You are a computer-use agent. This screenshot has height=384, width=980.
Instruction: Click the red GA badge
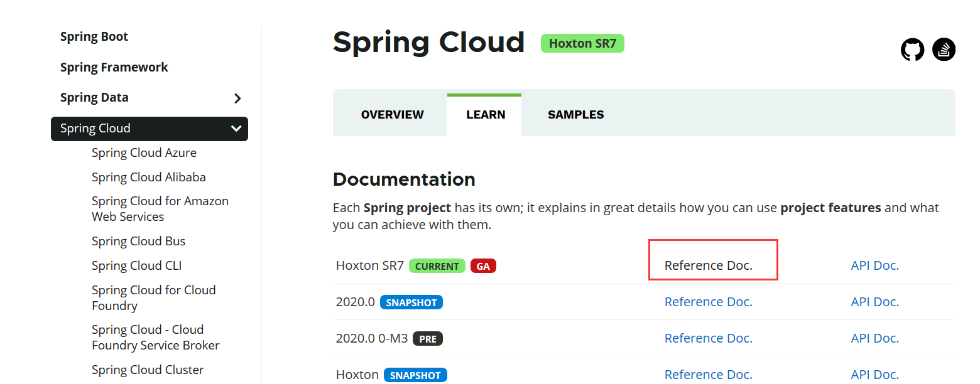click(483, 266)
